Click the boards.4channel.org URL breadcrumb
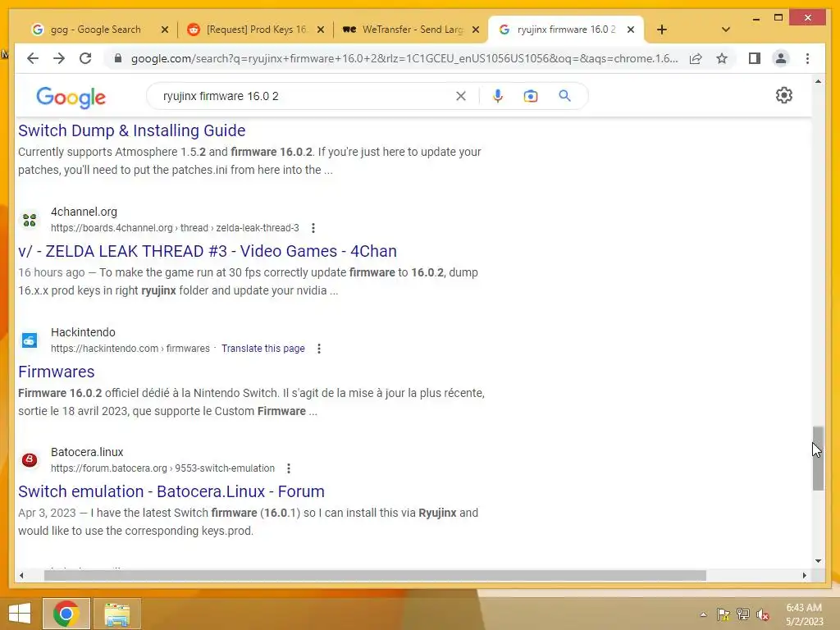Screen dimensions: 840x630 coord(176,228)
